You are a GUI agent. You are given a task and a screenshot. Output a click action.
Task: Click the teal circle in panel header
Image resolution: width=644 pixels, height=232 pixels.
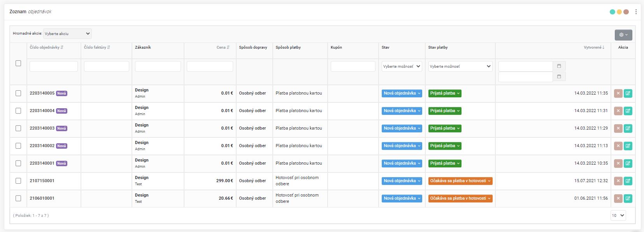(x=612, y=12)
